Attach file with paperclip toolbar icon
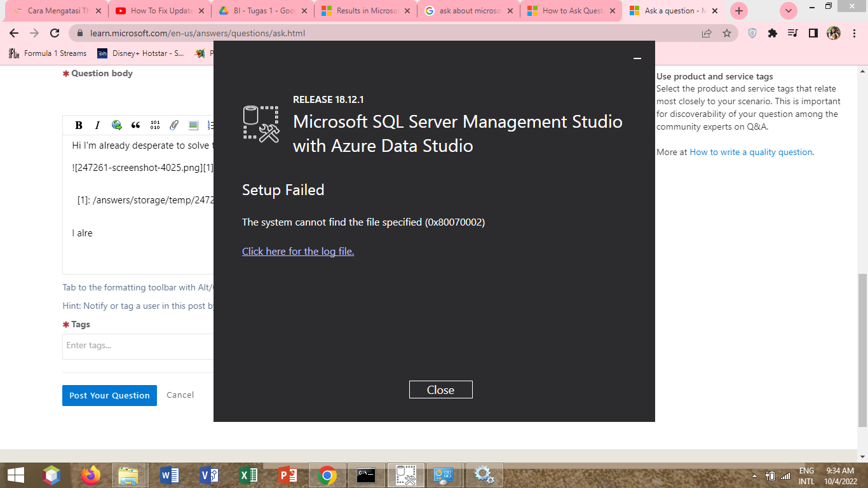 [x=174, y=125]
